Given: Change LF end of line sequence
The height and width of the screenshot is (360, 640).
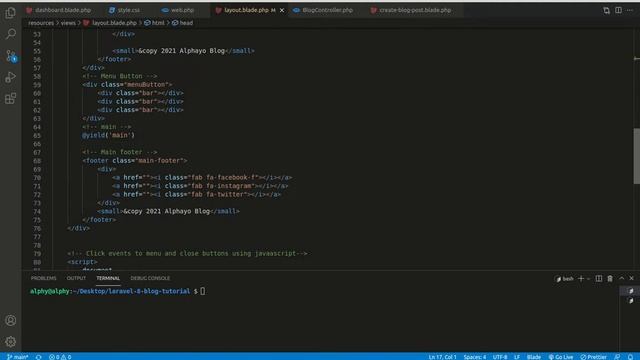Looking at the screenshot, I should [517, 357].
